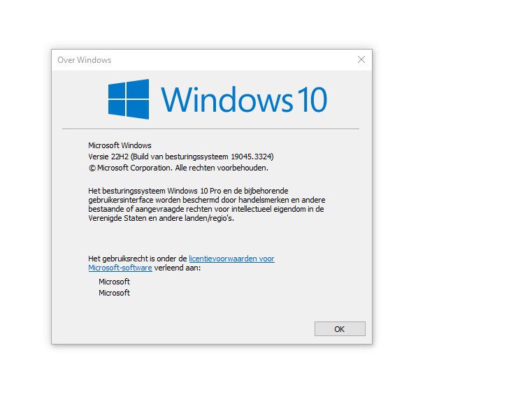The height and width of the screenshot is (420, 511).
Task: Click the Over Windows title text
Action: coord(84,60)
